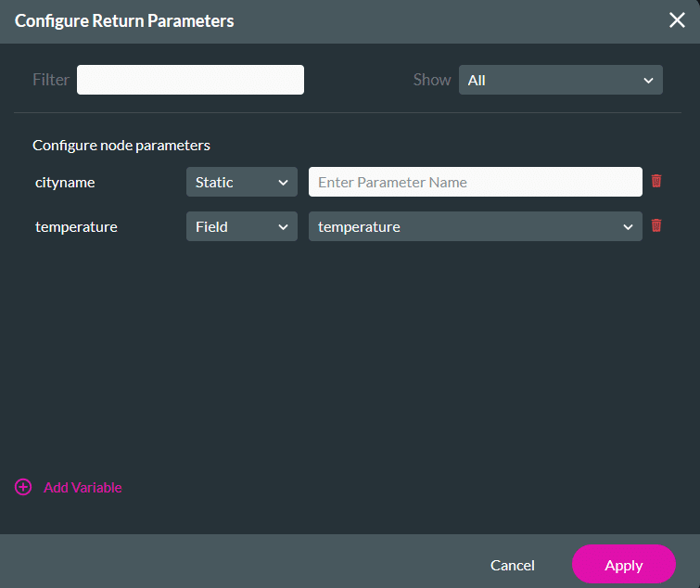Screen dimensions: 700x588
Task: Focus the Filter text box
Action: [191, 80]
